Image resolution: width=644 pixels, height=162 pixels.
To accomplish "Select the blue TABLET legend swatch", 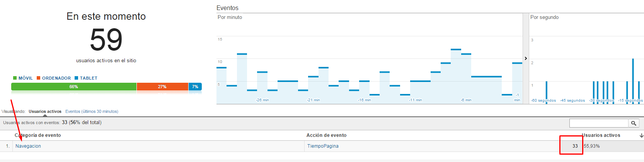I will 77,78.
